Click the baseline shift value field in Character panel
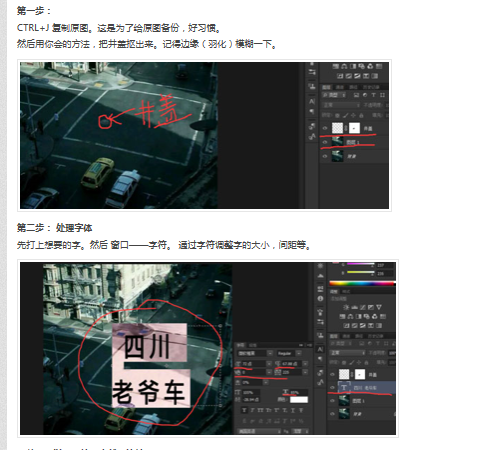484x450 pixels. pos(252,400)
